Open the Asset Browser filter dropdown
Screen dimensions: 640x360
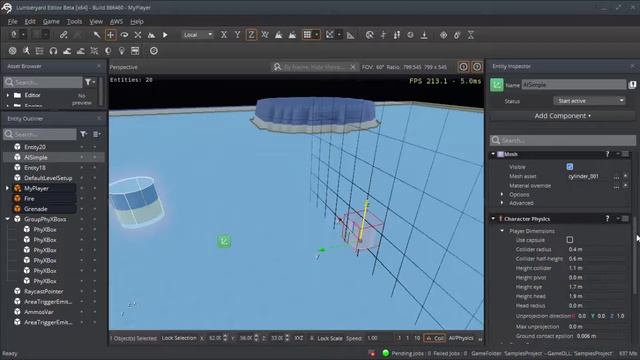click(90, 82)
